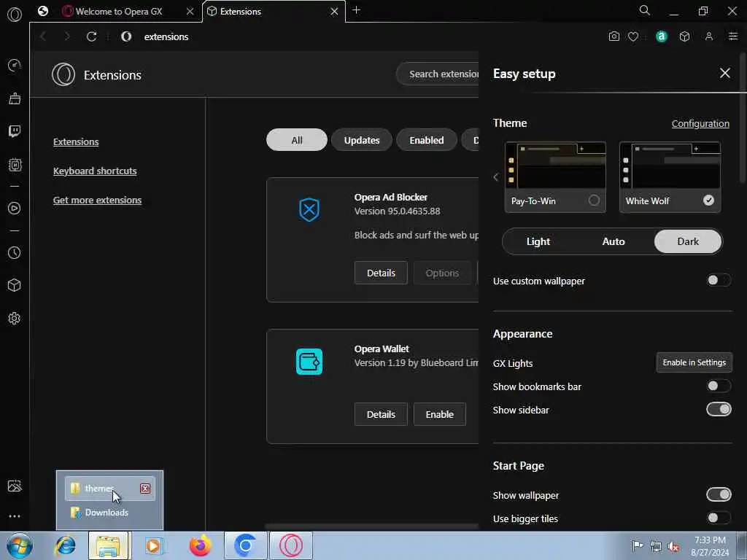This screenshot has height=560, width=747.
Task: Click the snapshot camera icon
Action: tap(614, 36)
